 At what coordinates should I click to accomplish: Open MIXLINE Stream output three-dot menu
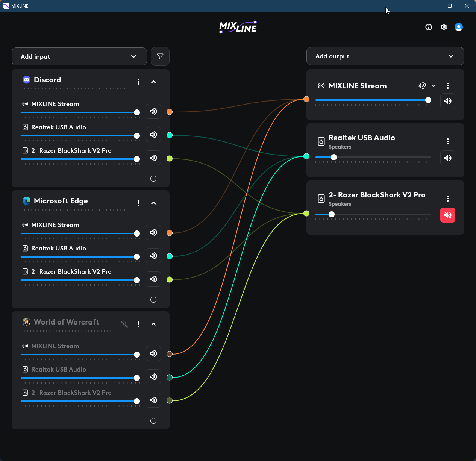448,86
